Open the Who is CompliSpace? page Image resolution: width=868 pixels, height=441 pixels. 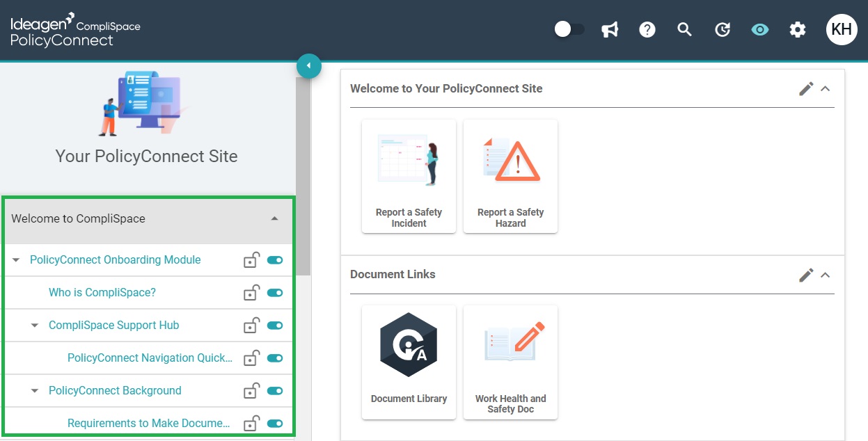tap(102, 293)
